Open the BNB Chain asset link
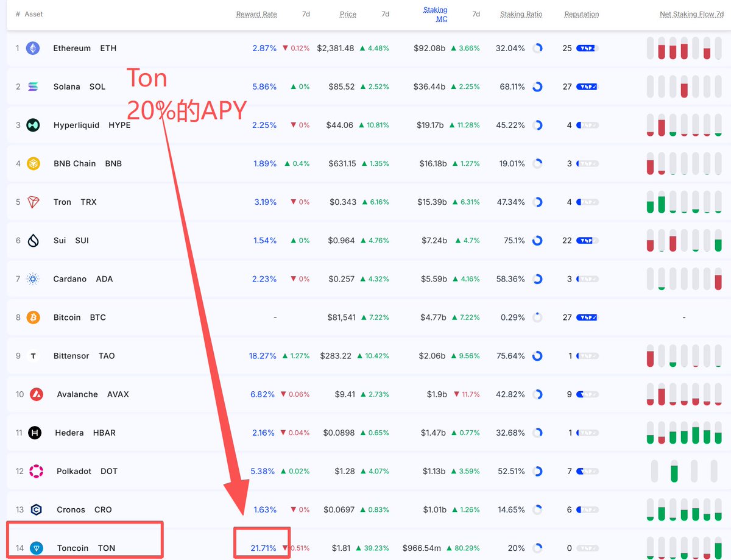Image resolution: width=731 pixels, height=560 pixels. (88, 163)
